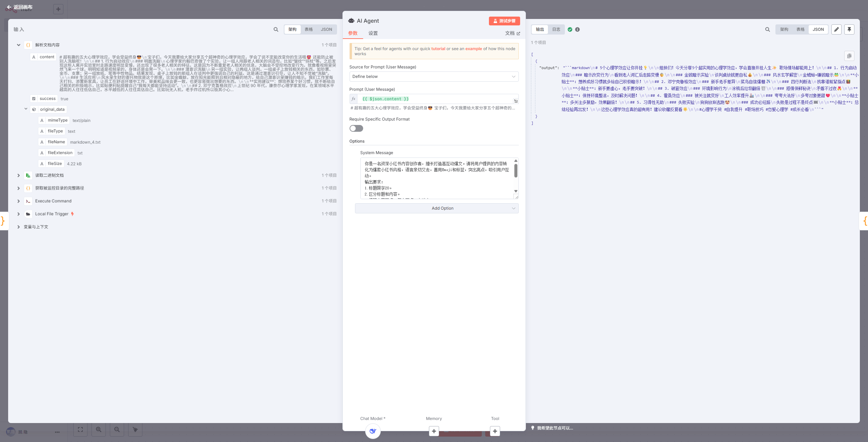Click the green success check icon
868x442 pixels.
pyautogui.click(x=570, y=29)
